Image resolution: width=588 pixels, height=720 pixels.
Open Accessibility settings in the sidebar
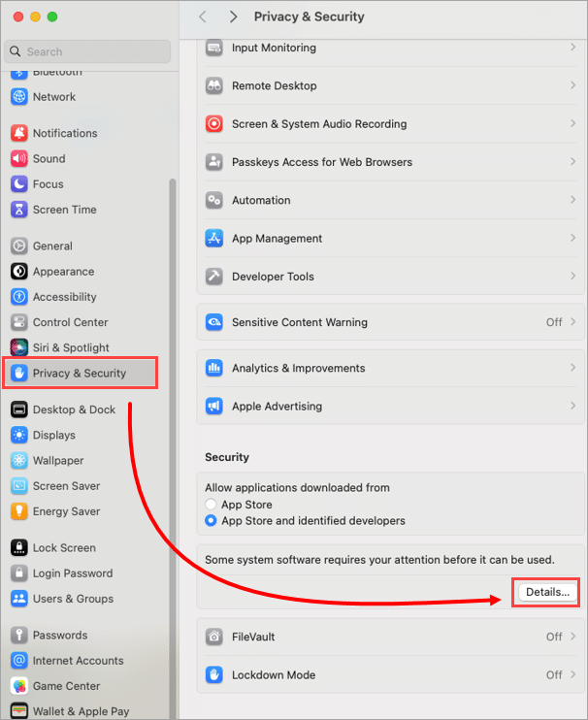pyautogui.click(x=53, y=297)
